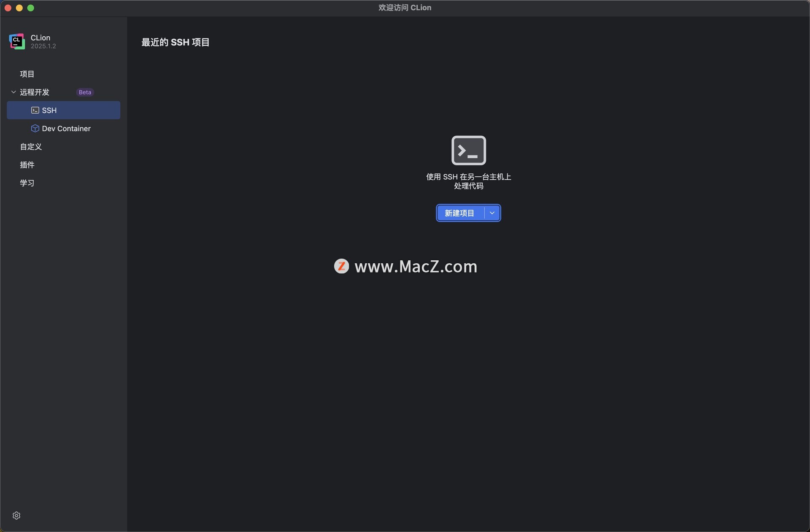This screenshot has height=532, width=810.
Task: Click the CLion logo icon
Action: pos(17,41)
